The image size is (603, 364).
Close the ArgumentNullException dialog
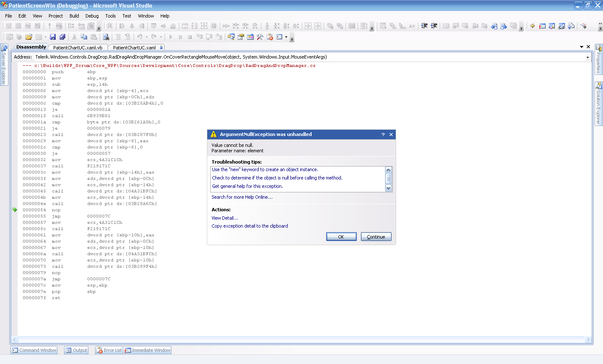click(x=391, y=134)
